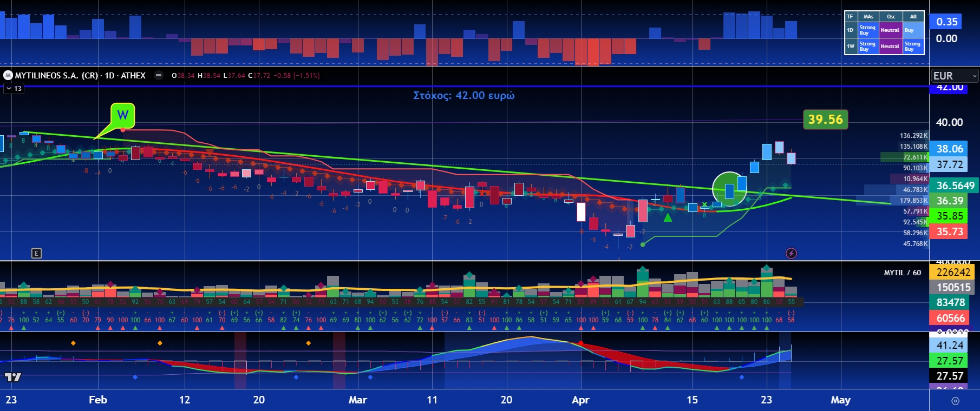This screenshot has height=411, width=980.
Task: Expand the collapsed 13 indicators legend
Action: 14,88
